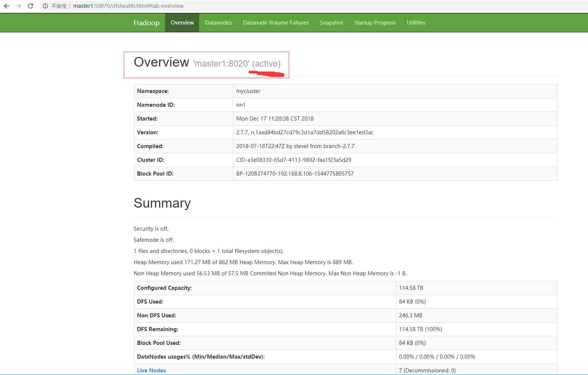Click the 'Security is off.' line

151,229
